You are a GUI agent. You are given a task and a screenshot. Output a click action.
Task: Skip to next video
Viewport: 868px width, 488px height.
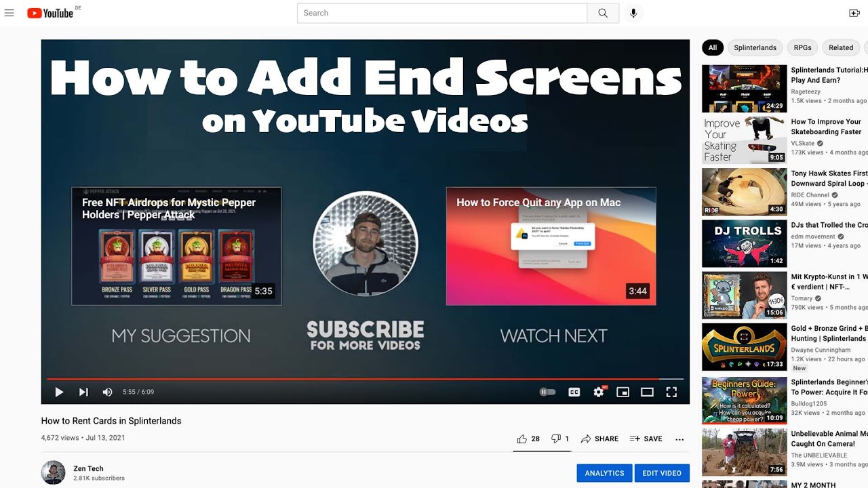click(83, 392)
